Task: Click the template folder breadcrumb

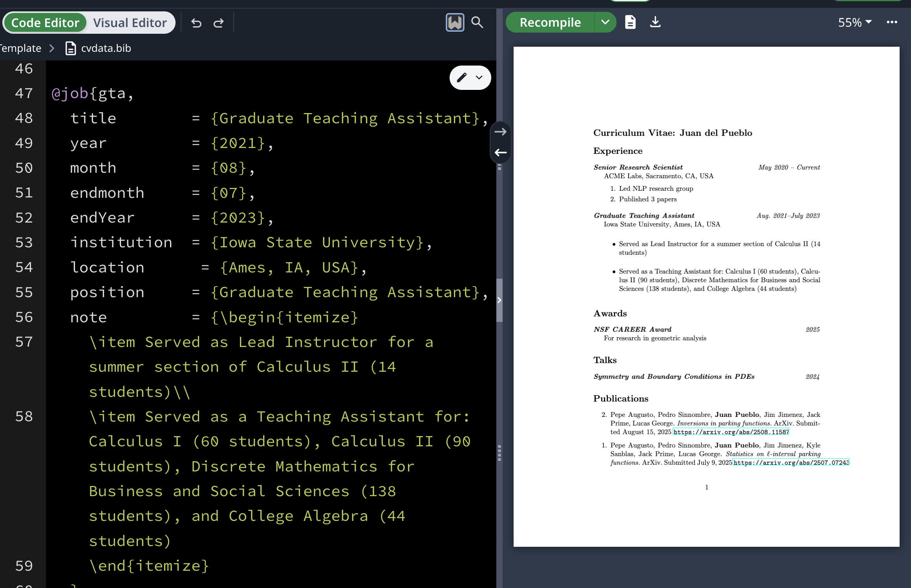Action: 20,48
